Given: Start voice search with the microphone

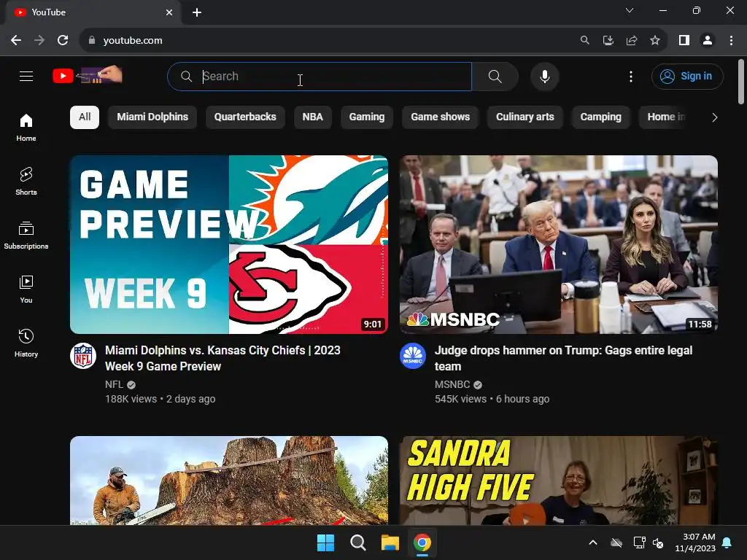Looking at the screenshot, I should pyautogui.click(x=544, y=76).
